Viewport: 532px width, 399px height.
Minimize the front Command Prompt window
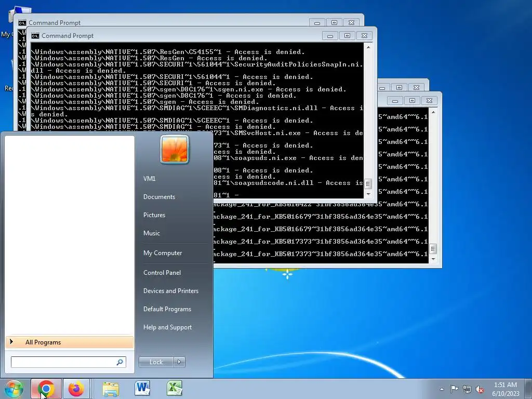pyautogui.click(x=330, y=36)
